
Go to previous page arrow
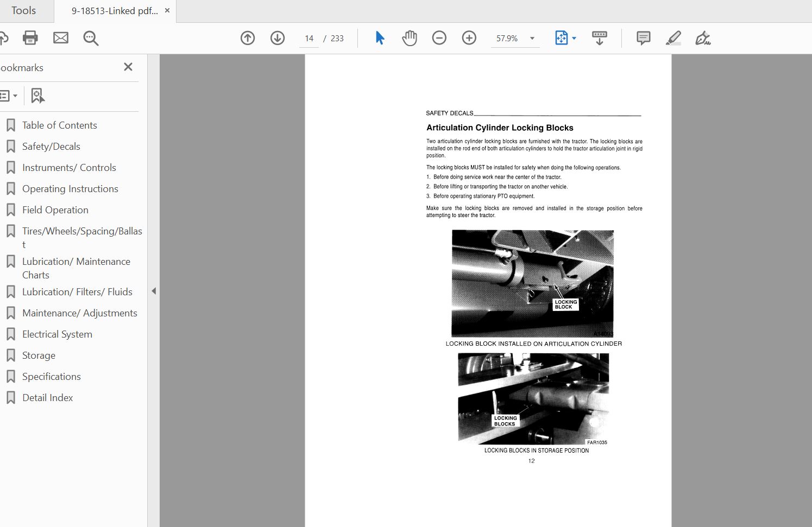[248, 38]
